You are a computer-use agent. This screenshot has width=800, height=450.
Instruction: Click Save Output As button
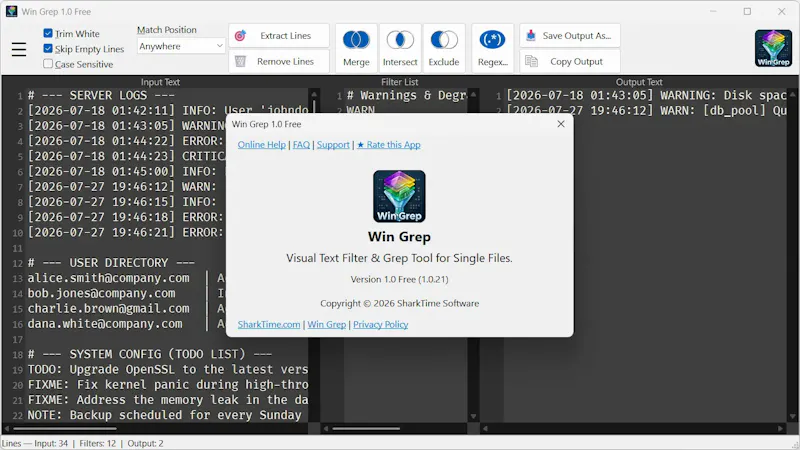click(570, 36)
